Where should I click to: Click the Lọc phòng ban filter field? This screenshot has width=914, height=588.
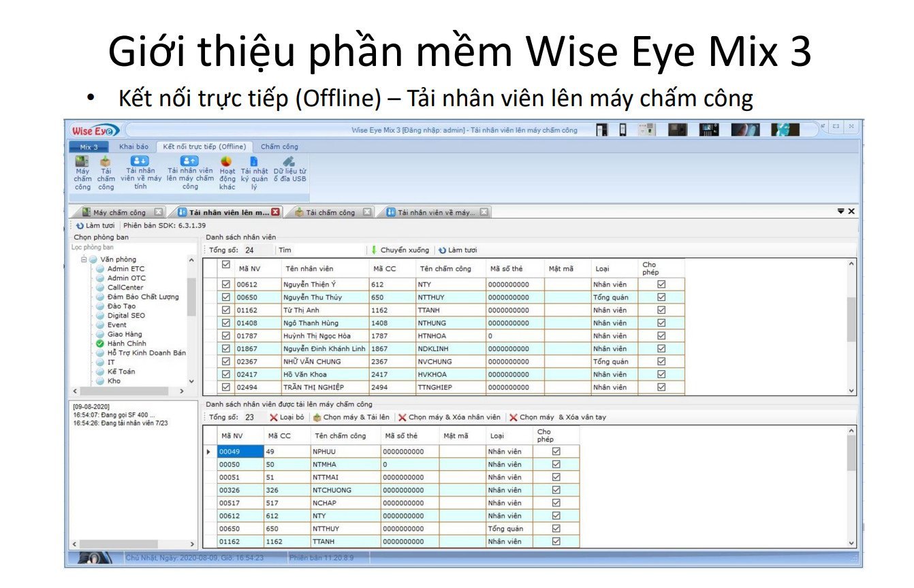click(133, 248)
